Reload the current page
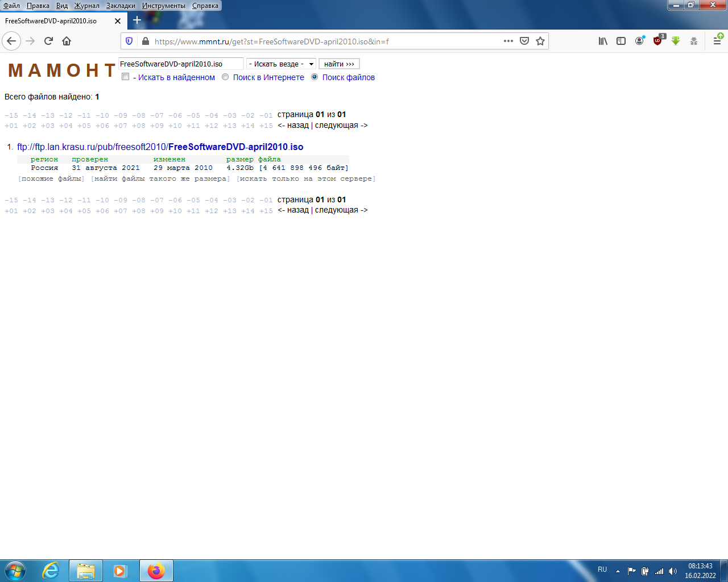This screenshot has width=728, height=582. (x=48, y=41)
